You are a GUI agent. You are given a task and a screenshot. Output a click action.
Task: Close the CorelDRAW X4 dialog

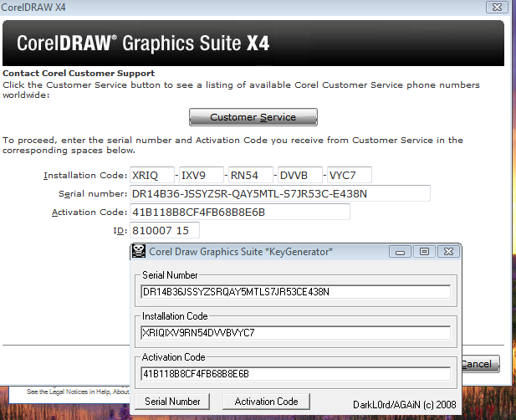497,7
